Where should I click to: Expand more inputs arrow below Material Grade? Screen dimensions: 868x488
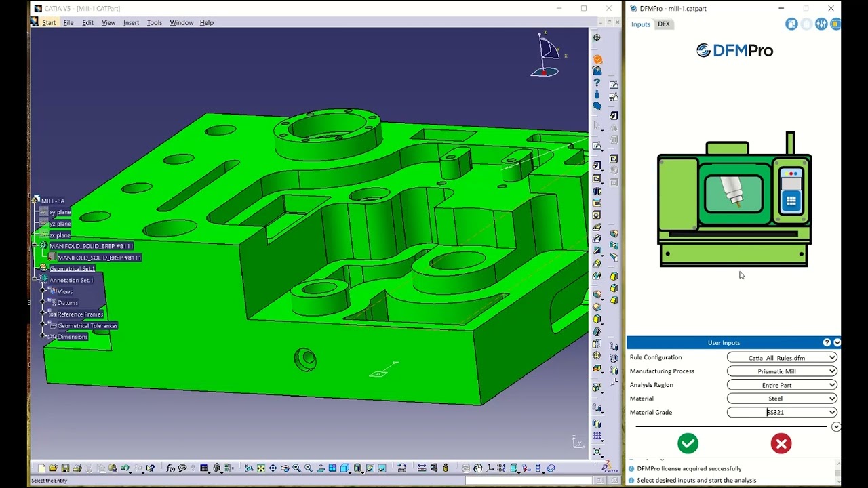pos(836,426)
